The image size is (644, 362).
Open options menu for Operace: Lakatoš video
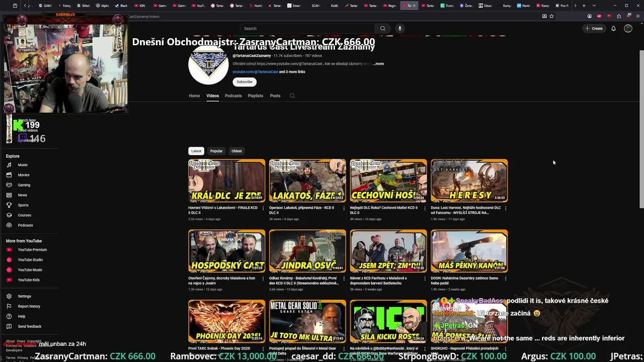coord(344,208)
